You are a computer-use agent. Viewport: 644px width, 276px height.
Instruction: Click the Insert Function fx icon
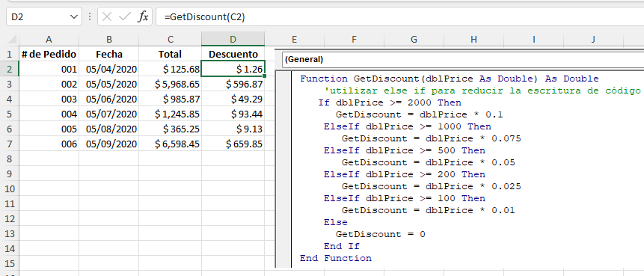click(143, 17)
